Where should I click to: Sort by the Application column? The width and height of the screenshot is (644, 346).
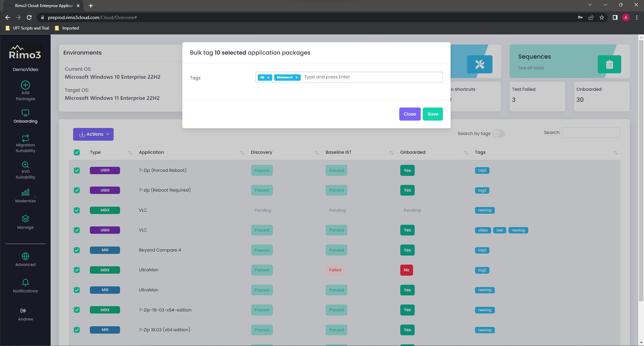point(242,153)
